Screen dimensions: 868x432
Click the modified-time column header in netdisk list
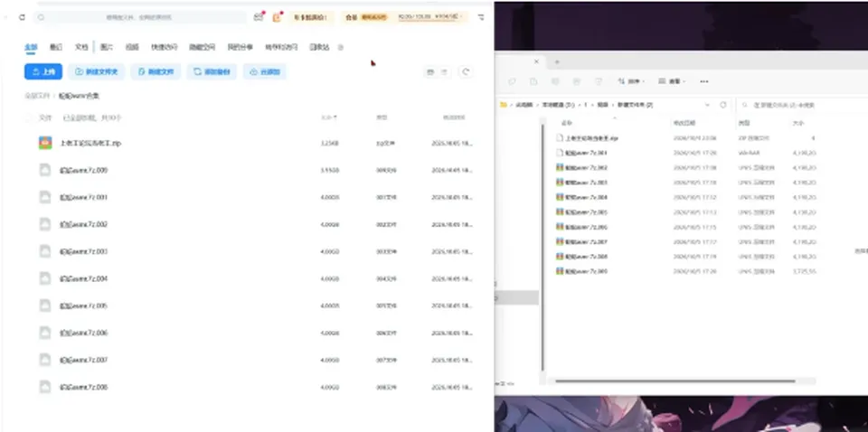point(454,117)
